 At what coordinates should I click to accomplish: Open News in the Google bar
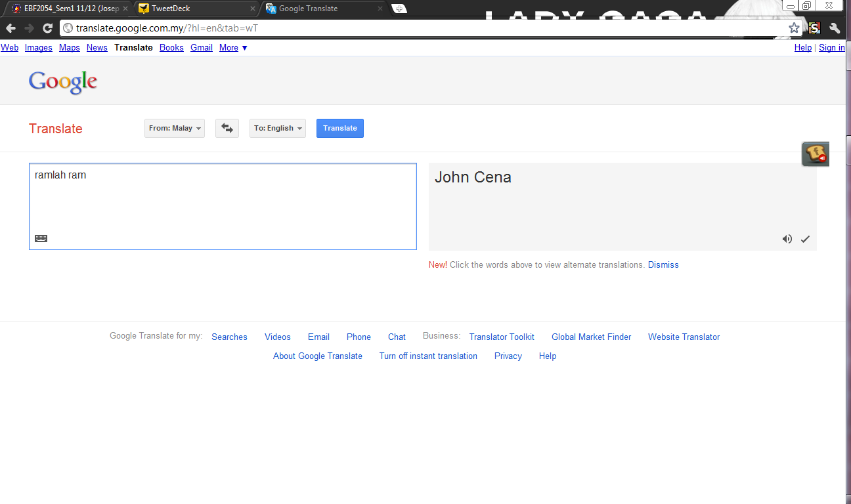point(97,47)
